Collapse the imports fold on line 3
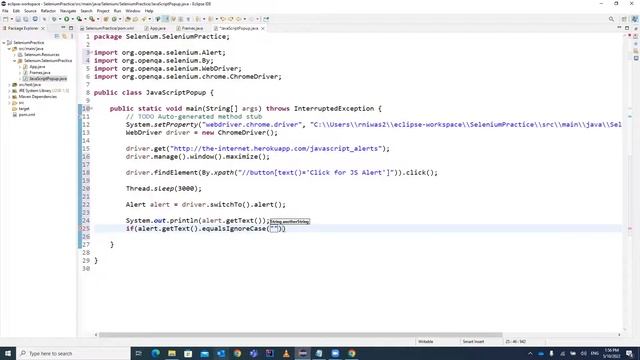 [92, 53]
